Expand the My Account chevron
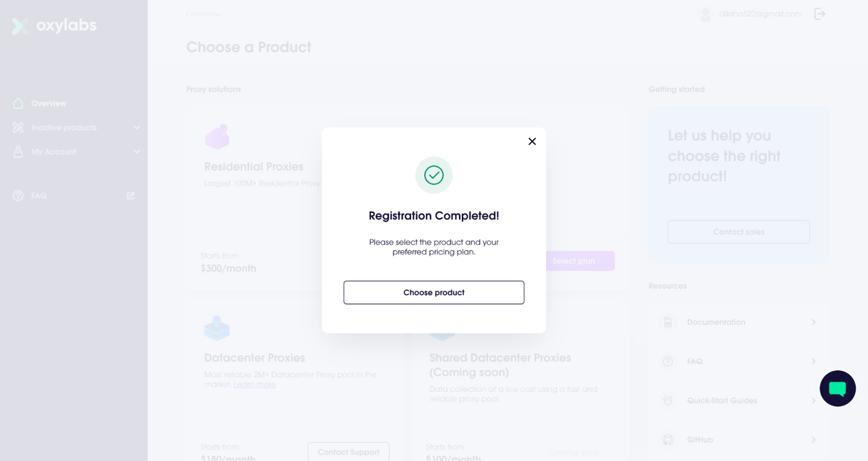Screen dimensions: 868x461 [x=136, y=151]
